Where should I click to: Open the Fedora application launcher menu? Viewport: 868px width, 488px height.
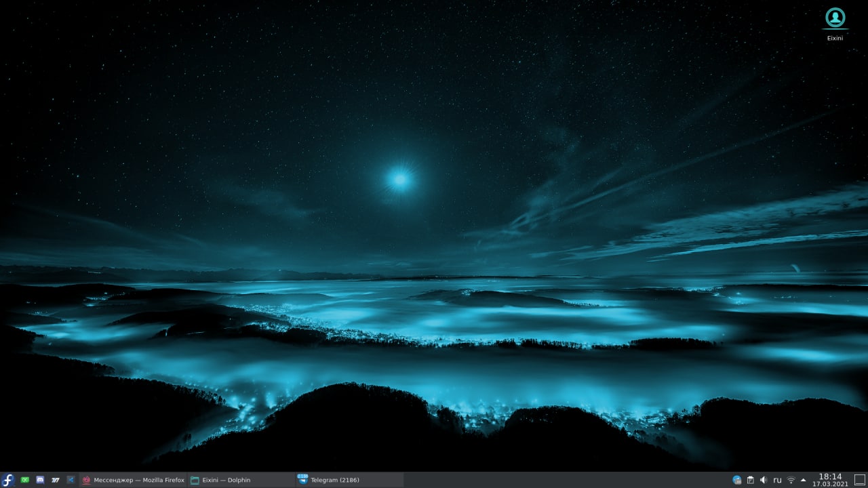tap(8, 480)
